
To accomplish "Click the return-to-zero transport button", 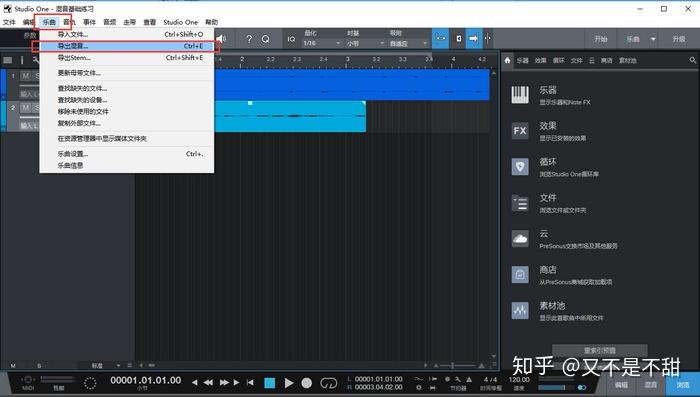I will [x=250, y=383].
